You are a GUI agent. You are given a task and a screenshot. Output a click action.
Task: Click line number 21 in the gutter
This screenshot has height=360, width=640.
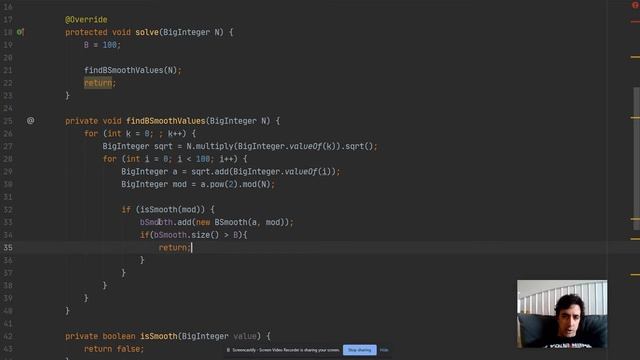(8, 70)
